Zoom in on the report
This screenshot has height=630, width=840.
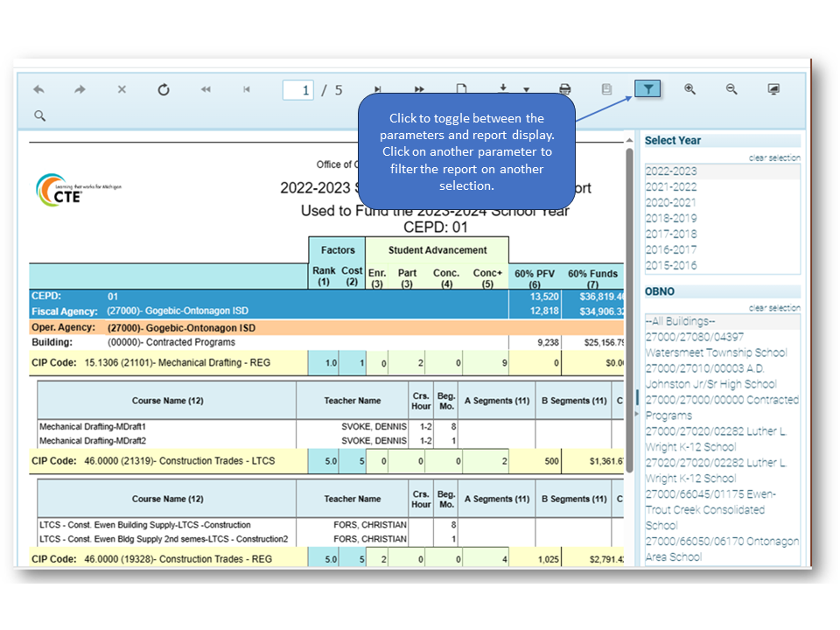tap(690, 89)
